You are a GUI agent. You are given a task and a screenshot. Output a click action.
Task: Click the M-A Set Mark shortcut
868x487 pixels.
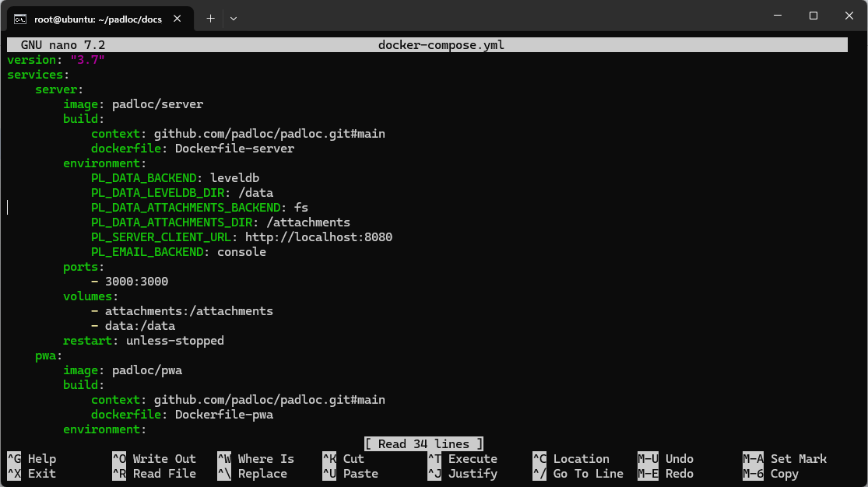(785, 459)
